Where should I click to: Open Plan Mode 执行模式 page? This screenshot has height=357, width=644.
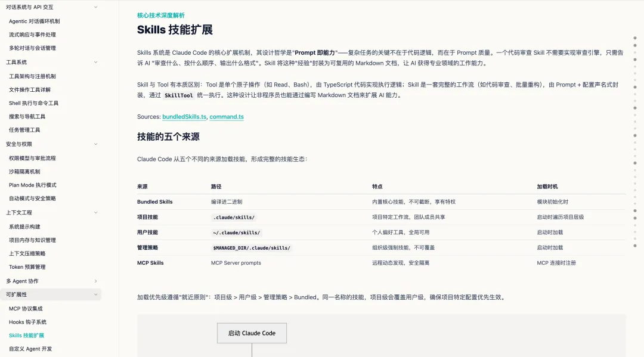[32, 185]
